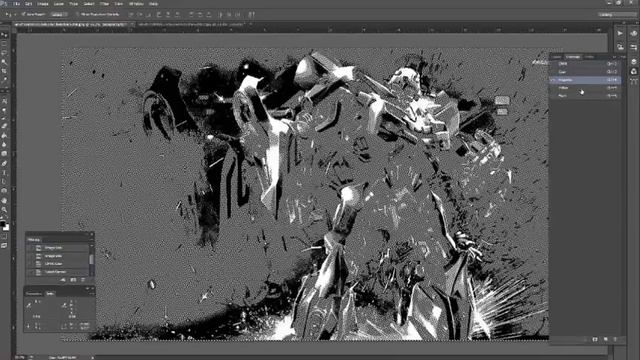
Task: Open the Window menu
Action: [x=136, y=4]
